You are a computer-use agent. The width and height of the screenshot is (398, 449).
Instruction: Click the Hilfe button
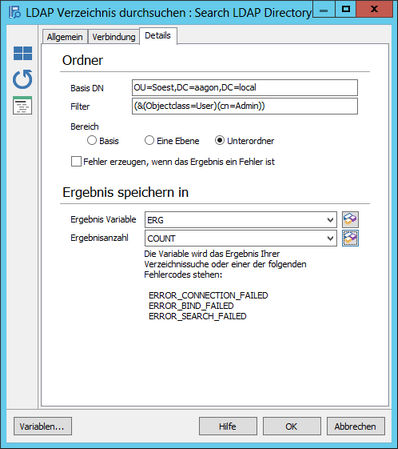(x=228, y=426)
